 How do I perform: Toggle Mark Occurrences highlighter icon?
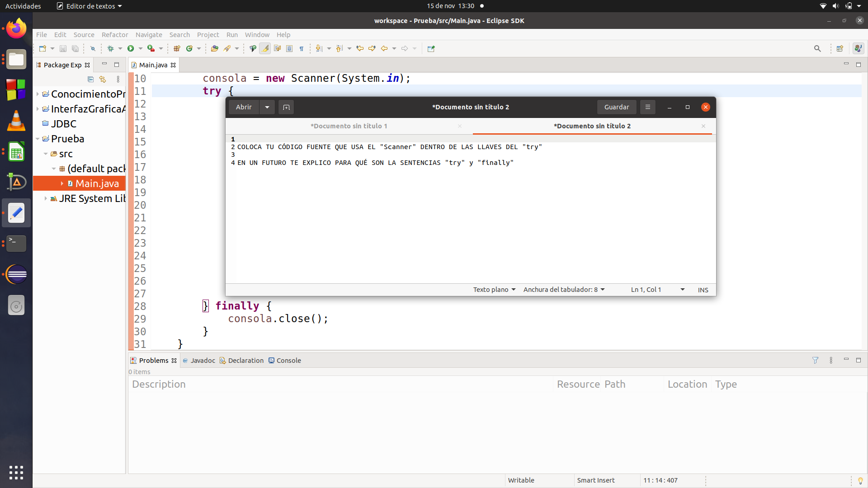pos(265,49)
